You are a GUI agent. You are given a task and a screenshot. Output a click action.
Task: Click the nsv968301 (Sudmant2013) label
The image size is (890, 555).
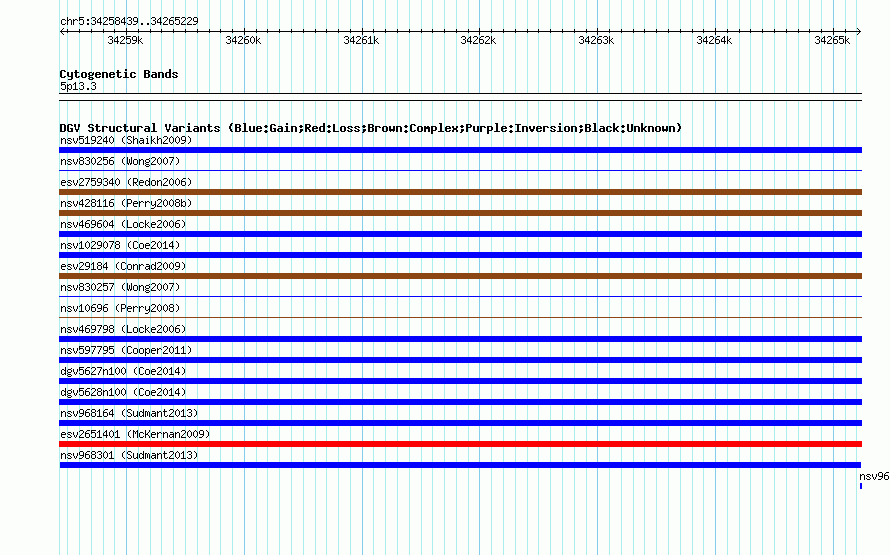point(129,455)
